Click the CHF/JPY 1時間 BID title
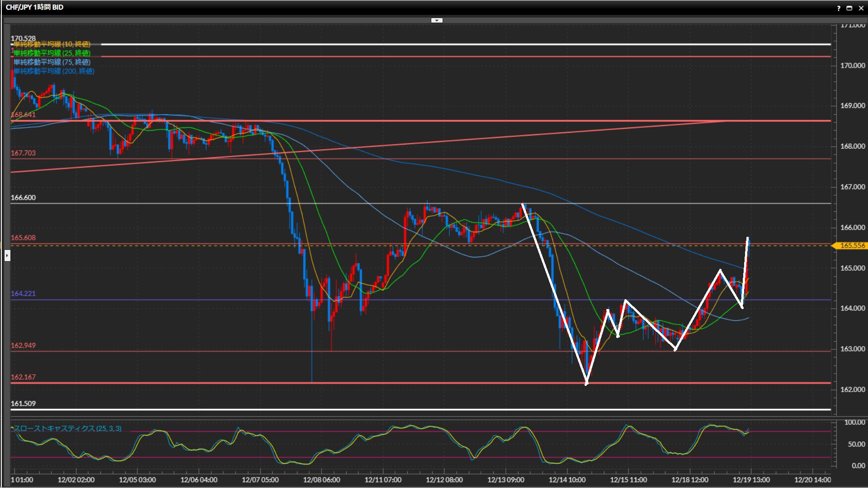The width and height of the screenshot is (868, 488). [x=34, y=7]
